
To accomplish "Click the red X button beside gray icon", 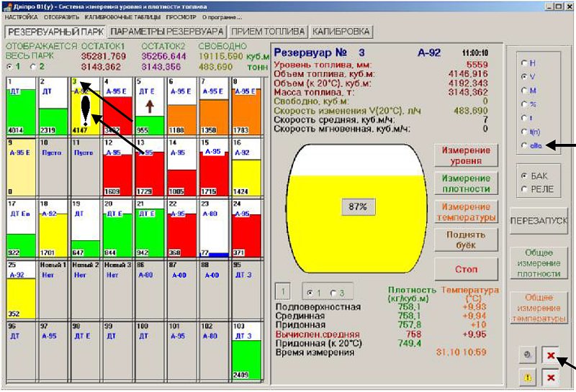I will click(x=550, y=355).
